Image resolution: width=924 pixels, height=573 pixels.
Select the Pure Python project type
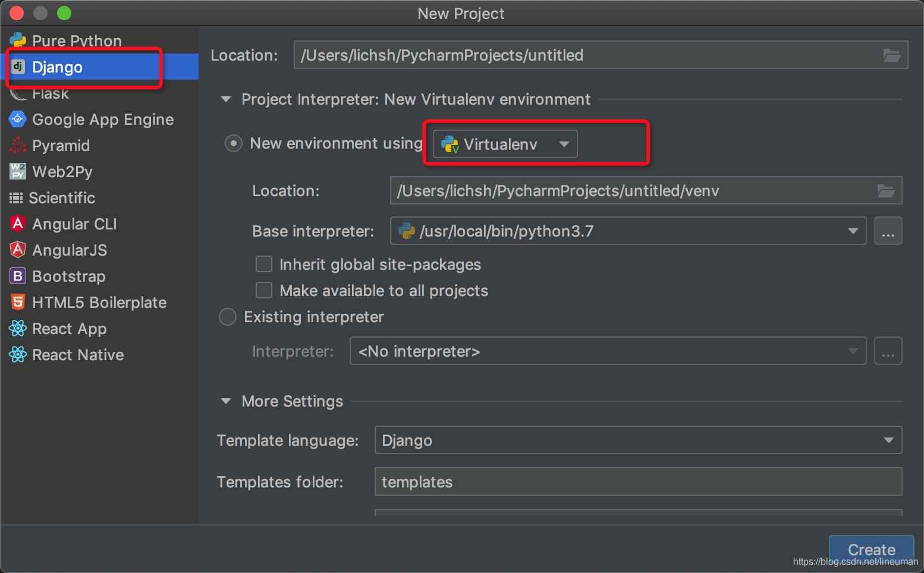99,40
